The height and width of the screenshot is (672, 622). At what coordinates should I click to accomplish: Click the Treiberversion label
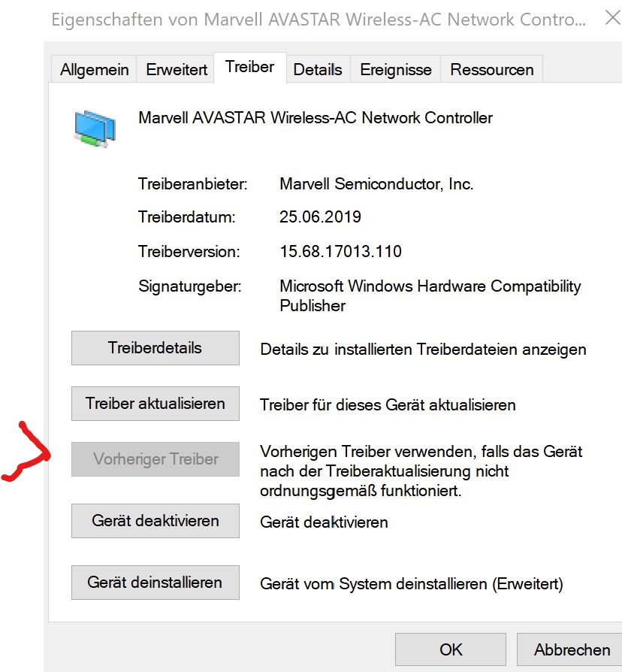189,252
